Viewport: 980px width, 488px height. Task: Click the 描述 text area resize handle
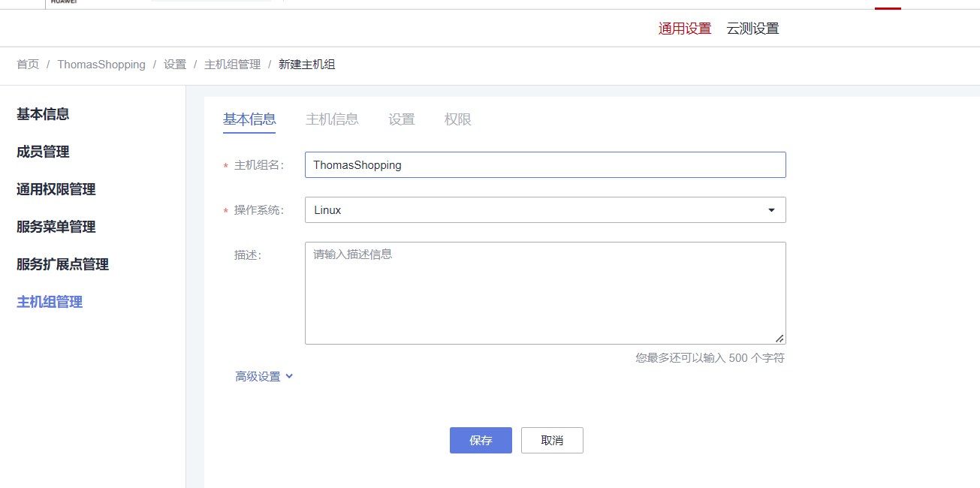[x=779, y=339]
